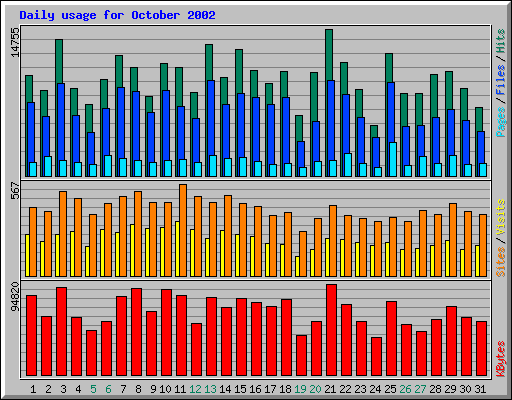Click green weekend day label 19

[300, 389]
